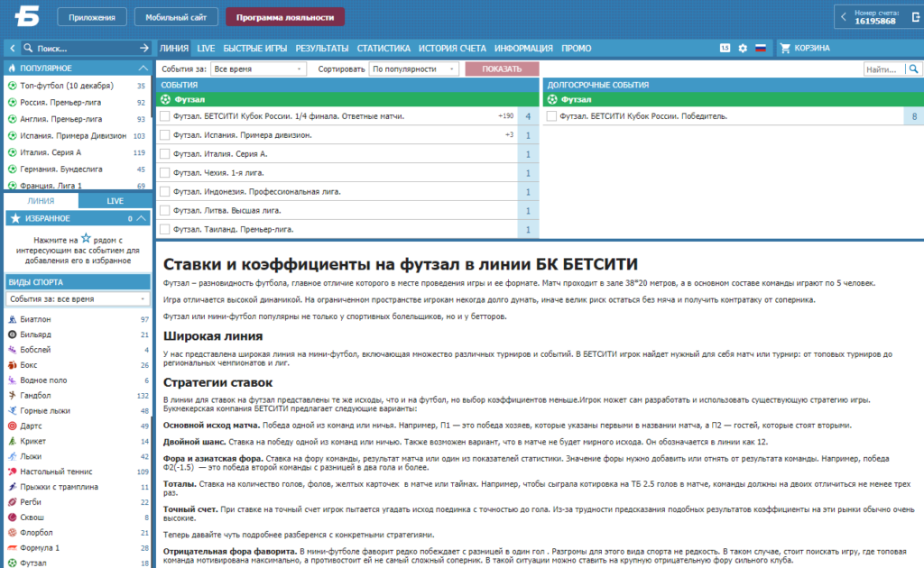The image size is (924, 568).
Task: Click the Флорбол sport icon
Action: point(12,533)
